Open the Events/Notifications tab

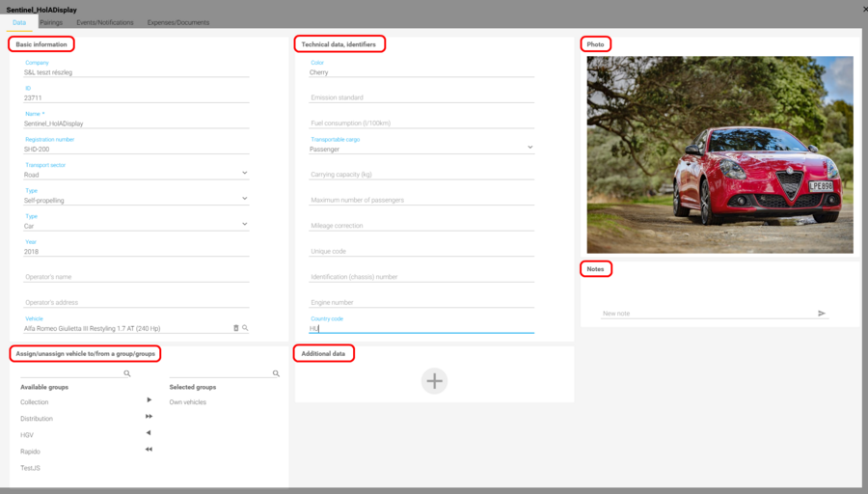pos(105,23)
